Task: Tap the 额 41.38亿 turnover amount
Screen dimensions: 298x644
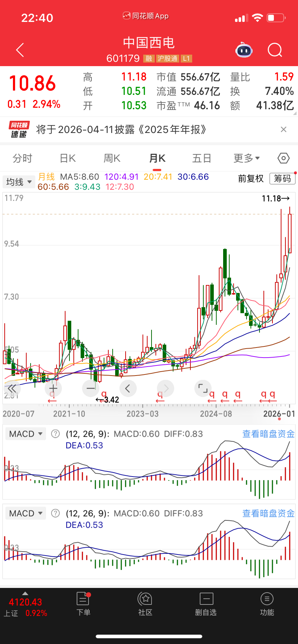Action: tap(275, 106)
